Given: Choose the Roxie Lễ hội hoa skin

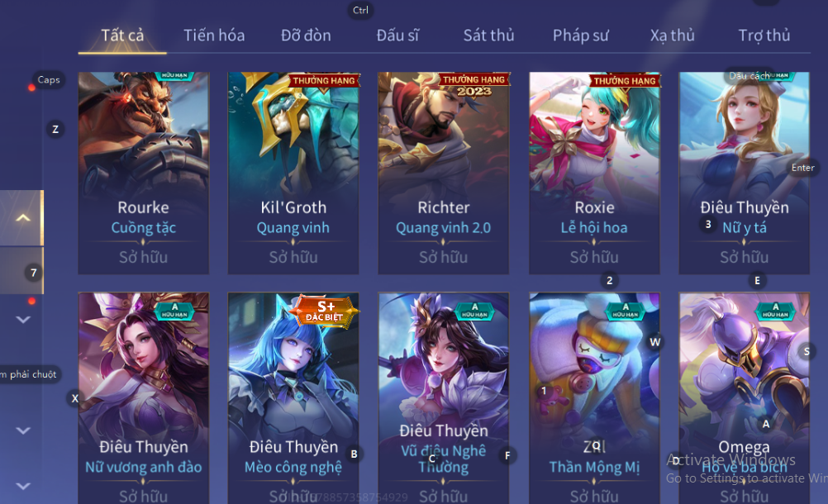Looking at the screenshot, I should pos(594,174).
